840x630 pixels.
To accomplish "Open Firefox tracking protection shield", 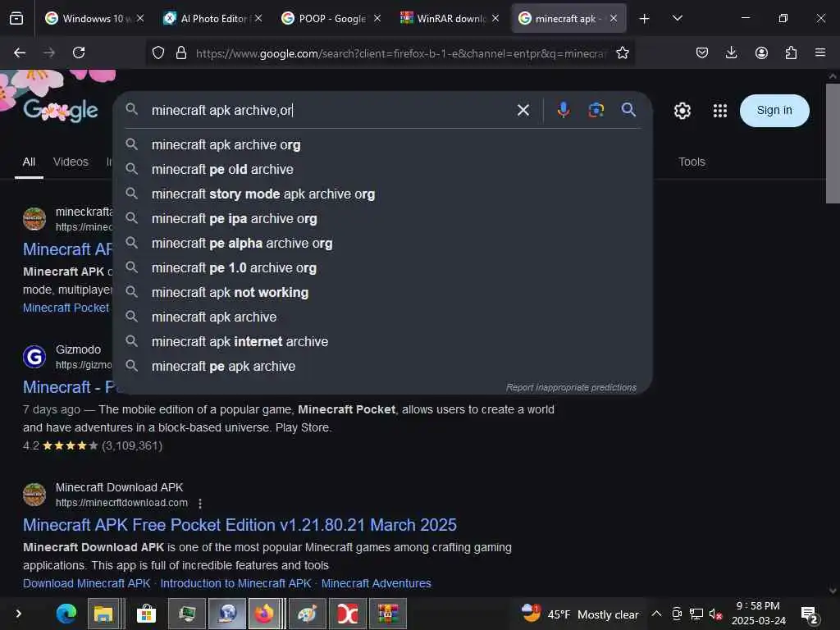I will (x=158, y=52).
